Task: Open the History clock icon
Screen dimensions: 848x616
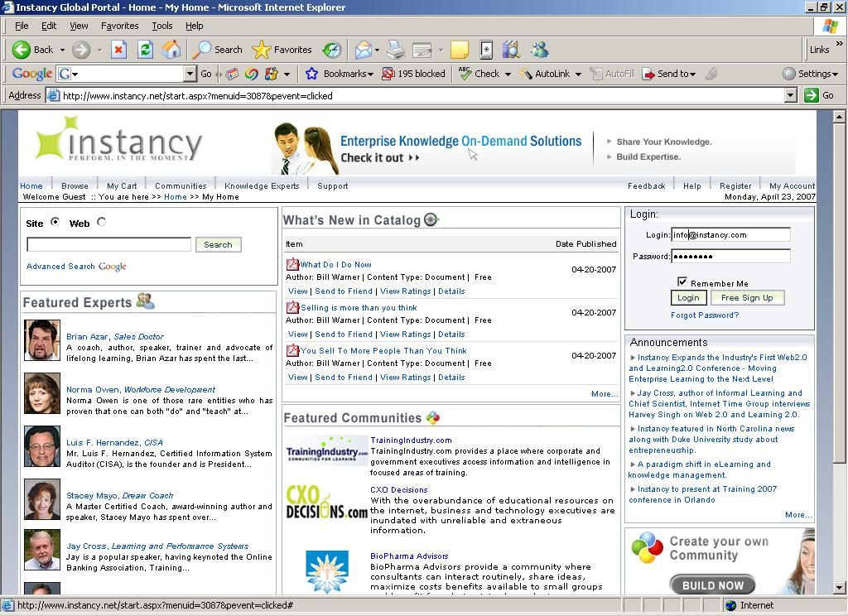Action: (331, 50)
